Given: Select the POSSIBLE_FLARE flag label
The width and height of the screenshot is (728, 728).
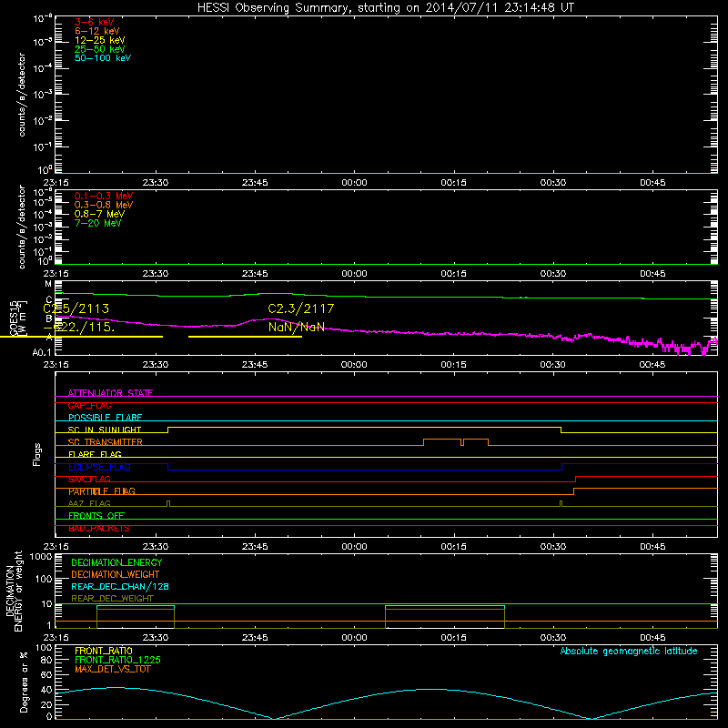Looking at the screenshot, I should (105, 418).
